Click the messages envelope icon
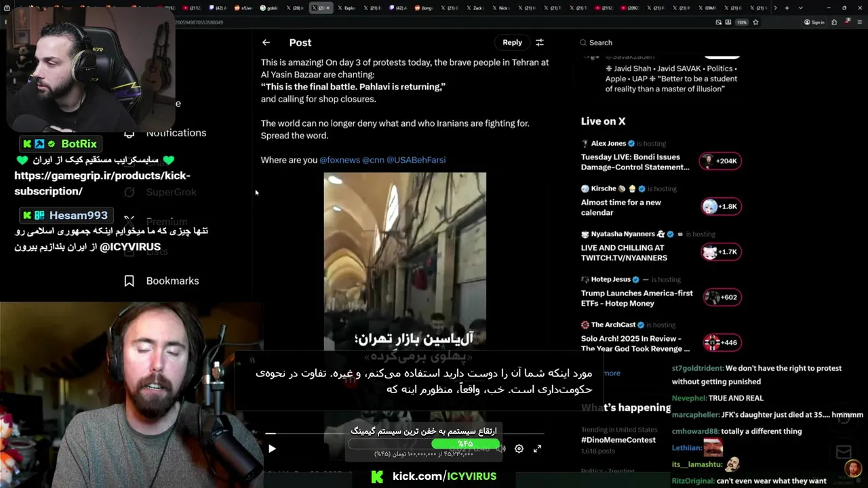This screenshot has height=488, width=868. point(844,452)
